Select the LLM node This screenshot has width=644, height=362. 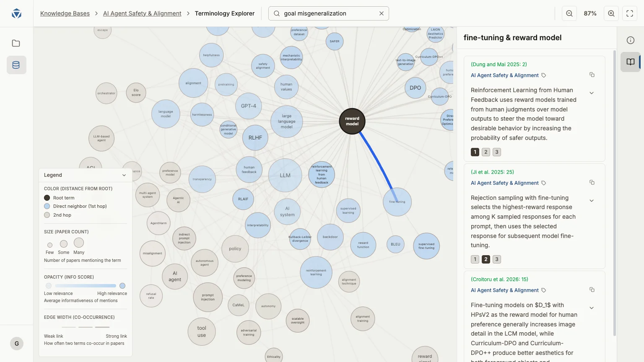(285, 176)
